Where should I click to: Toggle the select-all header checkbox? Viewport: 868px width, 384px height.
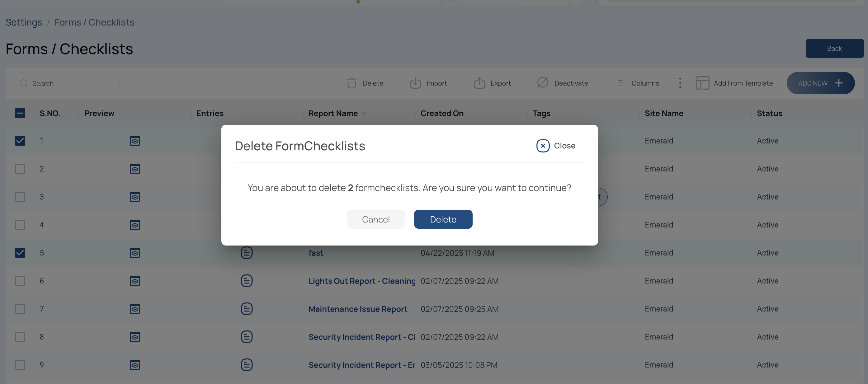(20, 113)
